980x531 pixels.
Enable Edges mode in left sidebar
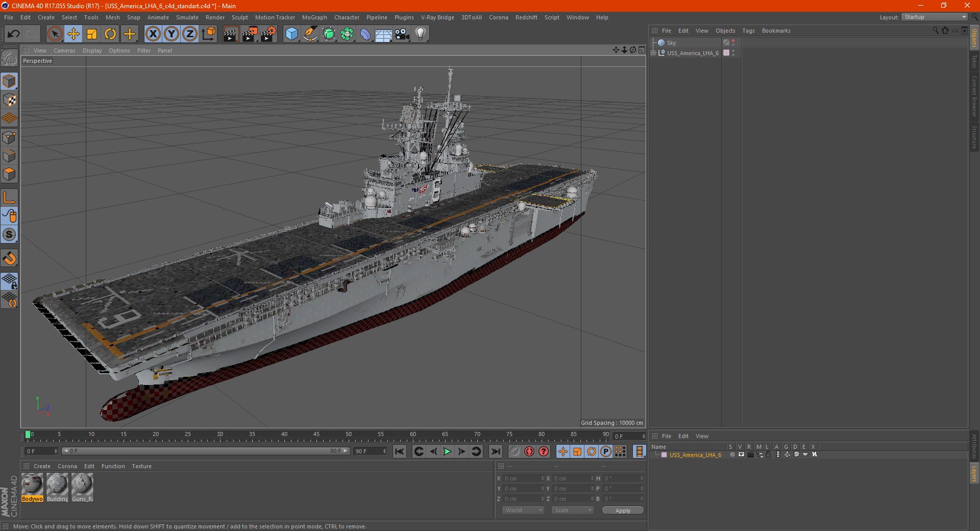tap(9, 155)
